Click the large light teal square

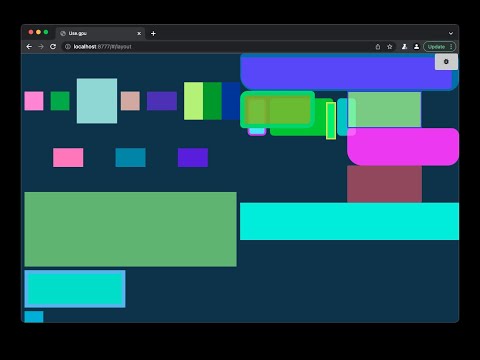pyautogui.click(x=97, y=101)
